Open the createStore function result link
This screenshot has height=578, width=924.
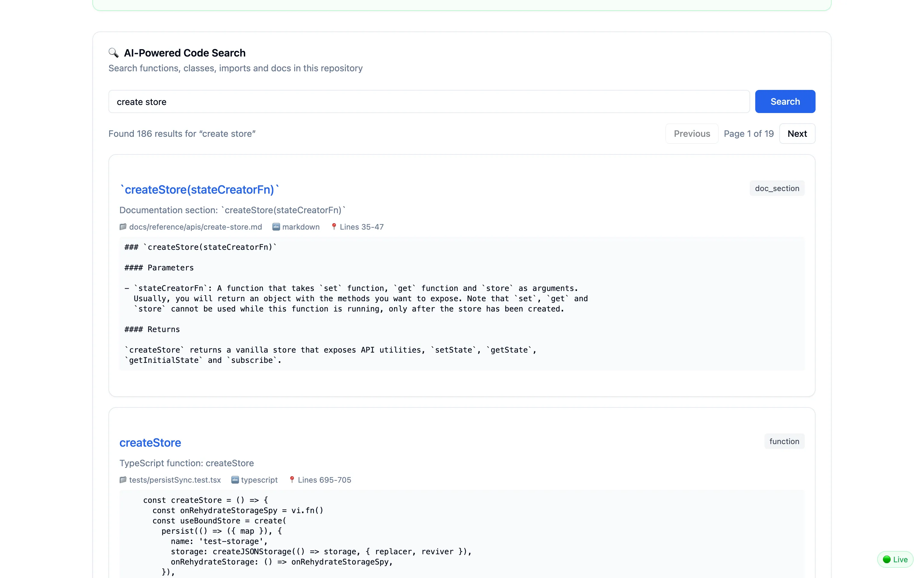pyautogui.click(x=150, y=442)
